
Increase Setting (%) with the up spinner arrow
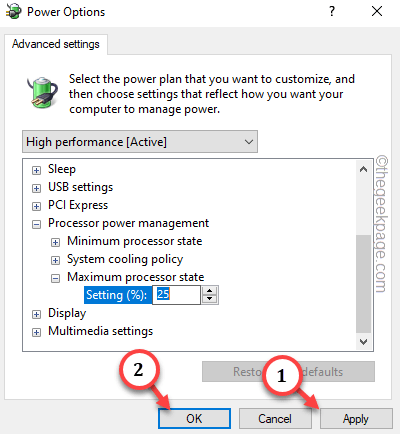pos(209,291)
